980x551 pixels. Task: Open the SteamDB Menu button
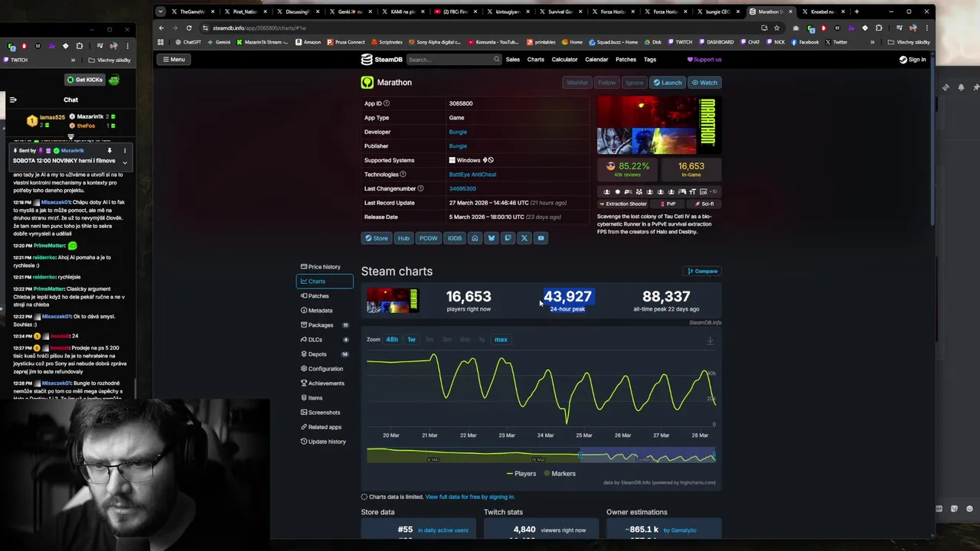coord(174,60)
